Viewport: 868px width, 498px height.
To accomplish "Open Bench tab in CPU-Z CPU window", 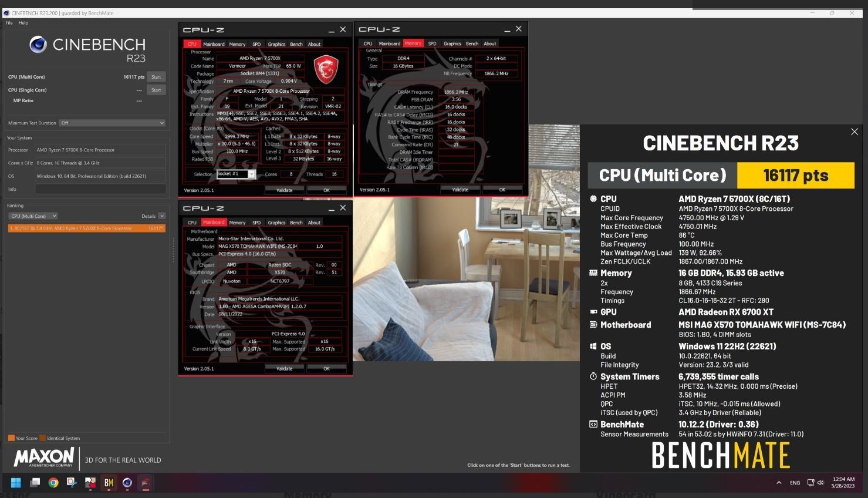I will tap(296, 44).
